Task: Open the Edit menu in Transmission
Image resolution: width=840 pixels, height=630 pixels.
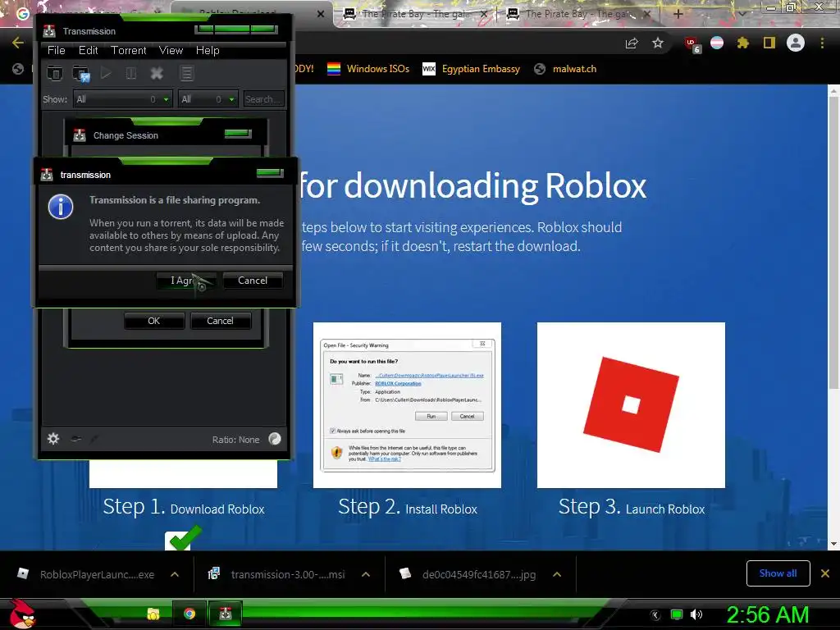Action: pos(88,50)
